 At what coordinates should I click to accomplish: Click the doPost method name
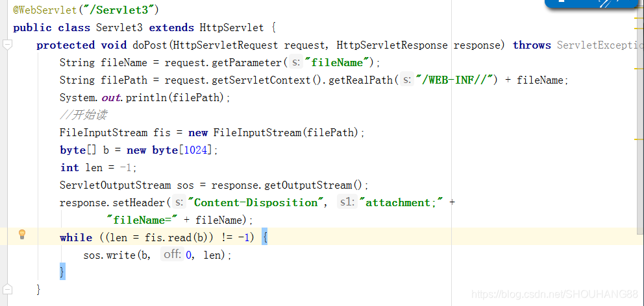click(151, 45)
